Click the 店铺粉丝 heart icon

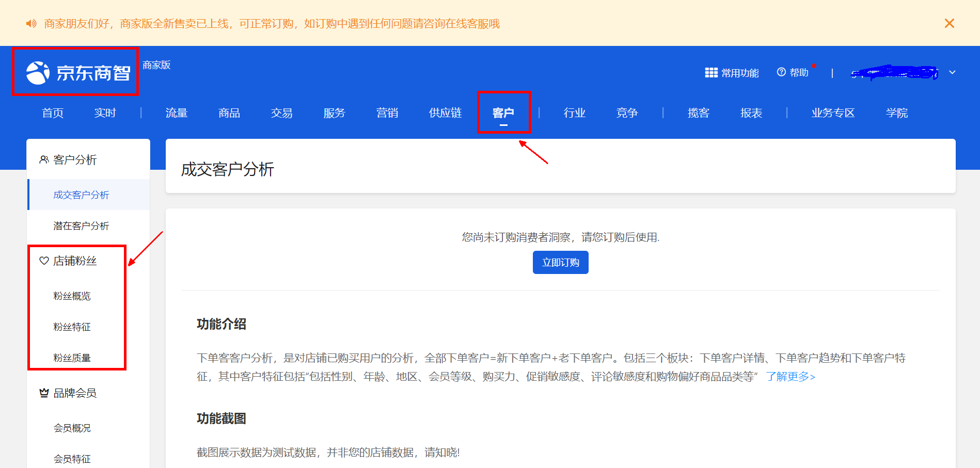tap(44, 261)
